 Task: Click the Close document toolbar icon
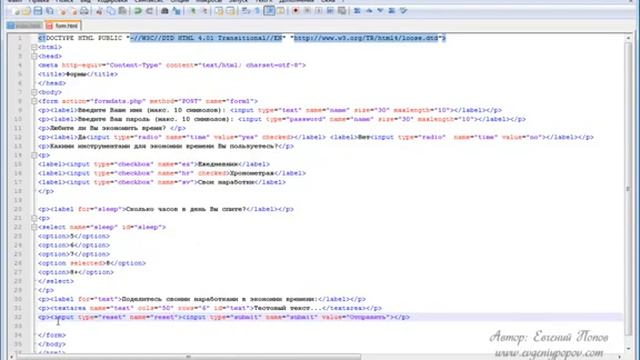62,11
